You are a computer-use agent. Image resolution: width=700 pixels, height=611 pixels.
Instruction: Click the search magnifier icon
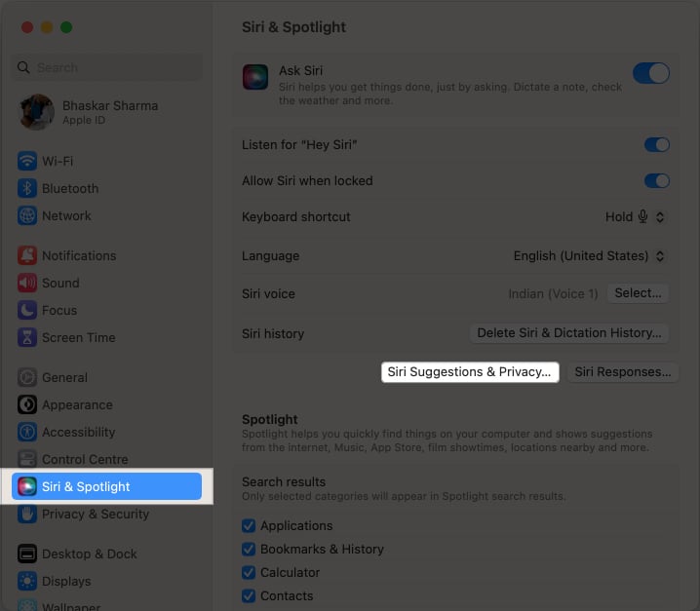coord(23,67)
